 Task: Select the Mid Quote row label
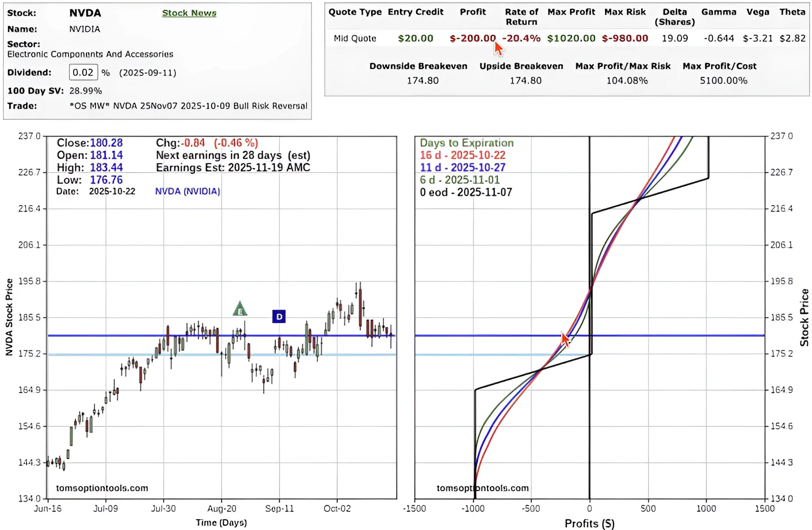pyautogui.click(x=355, y=38)
